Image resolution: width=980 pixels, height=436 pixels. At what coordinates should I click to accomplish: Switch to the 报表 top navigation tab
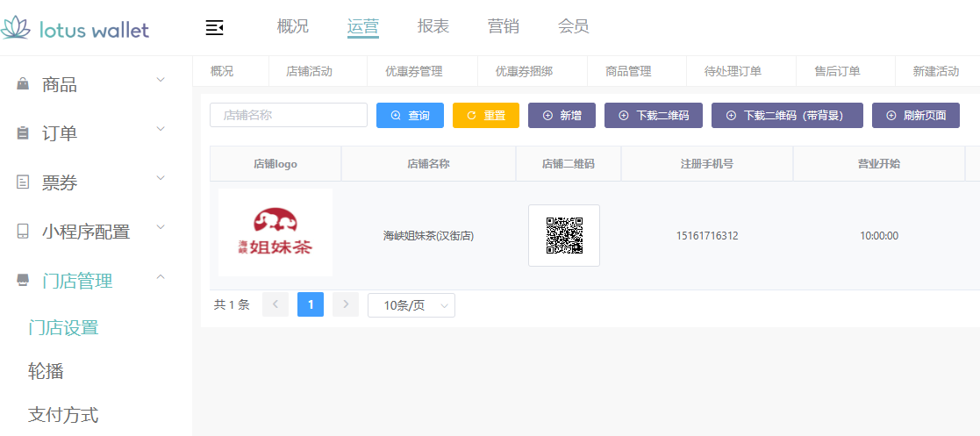(x=433, y=26)
